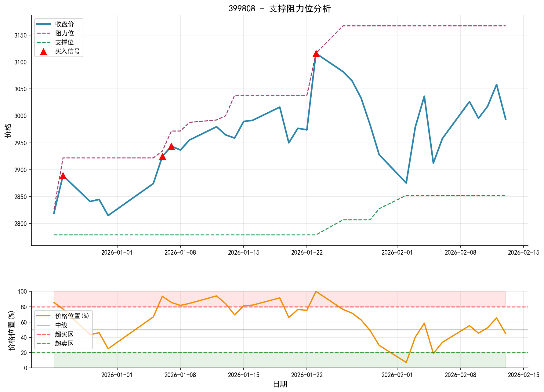
Task: Select the 收盘价 line sample in the legend
Action: click(43, 23)
